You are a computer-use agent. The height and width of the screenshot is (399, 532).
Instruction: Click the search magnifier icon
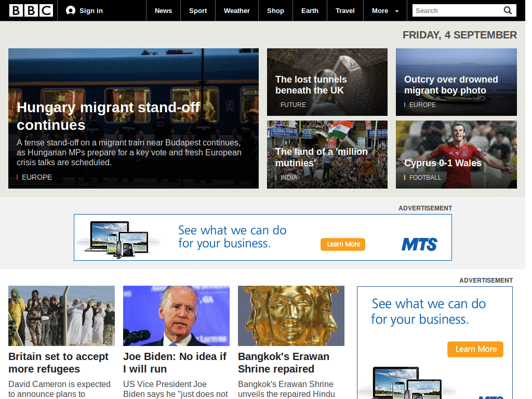[508, 10]
